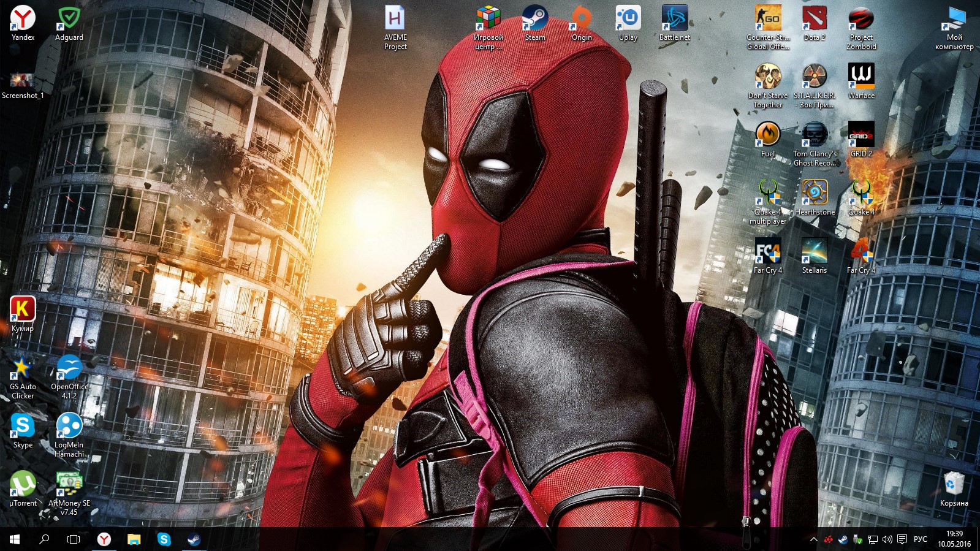This screenshot has height=551, width=980.
Task: Select the Warface desktop icon
Action: click(861, 82)
